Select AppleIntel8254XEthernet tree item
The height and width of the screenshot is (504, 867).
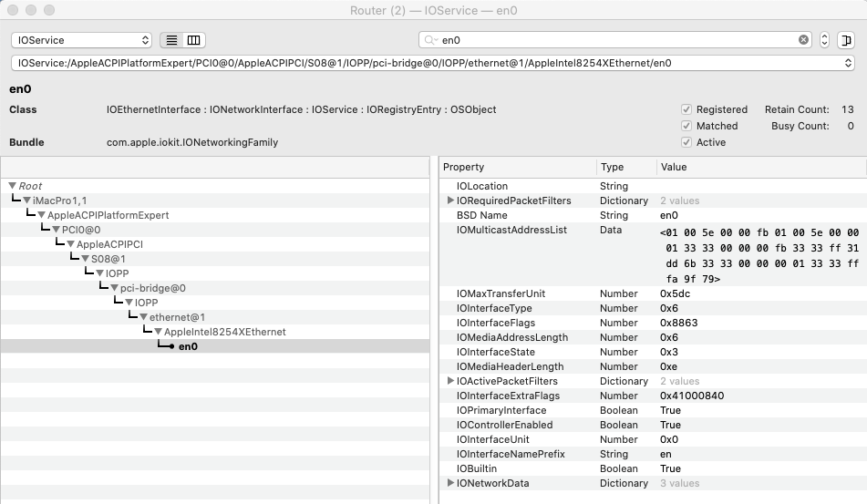[224, 332]
